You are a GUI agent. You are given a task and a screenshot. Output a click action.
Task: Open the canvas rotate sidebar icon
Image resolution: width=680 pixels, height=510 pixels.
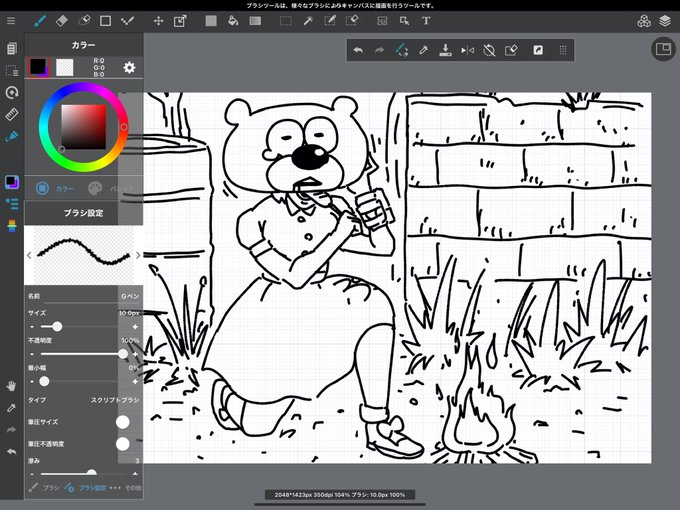[x=12, y=92]
